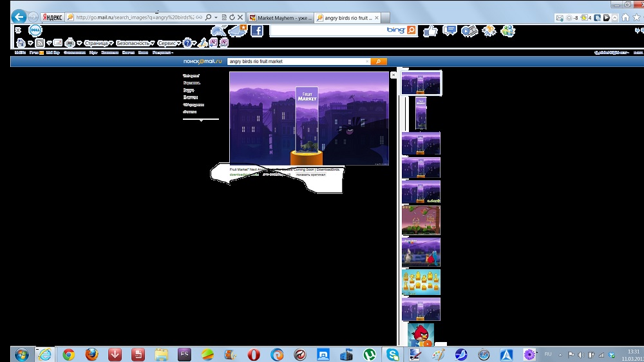This screenshot has height=362, width=644.
Task: Open Firefox from the taskbar
Action: tap(91, 354)
